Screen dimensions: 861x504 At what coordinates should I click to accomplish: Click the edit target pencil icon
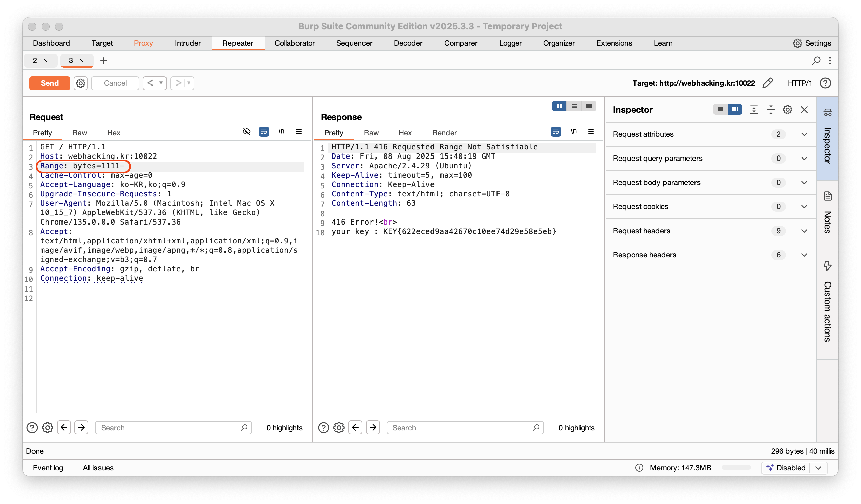pyautogui.click(x=768, y=83)
